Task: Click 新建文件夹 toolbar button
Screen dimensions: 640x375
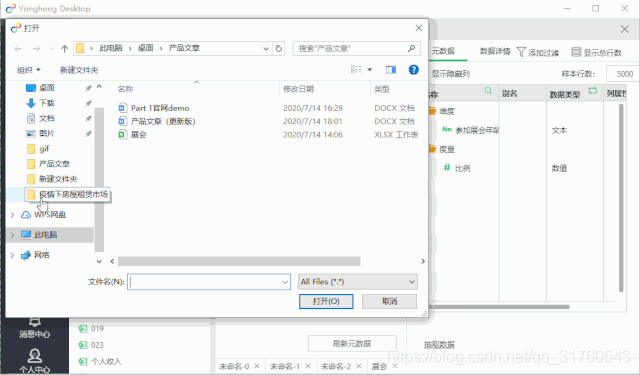Action: point(79,70)
